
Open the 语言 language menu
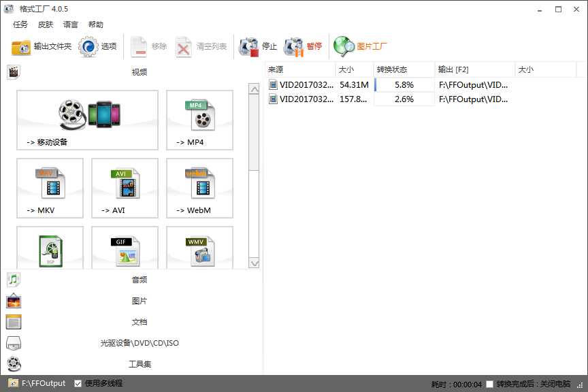click(71, 24)
